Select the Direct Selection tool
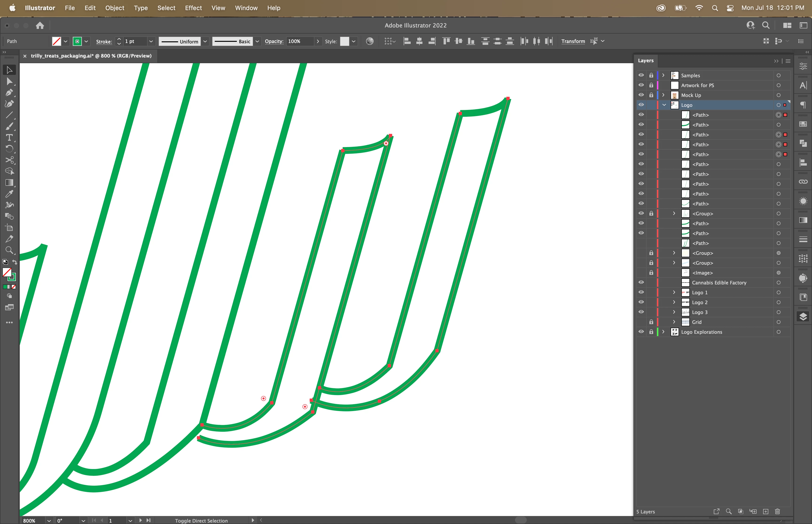Screen dimensions: 812x524 tap(9, 81)
